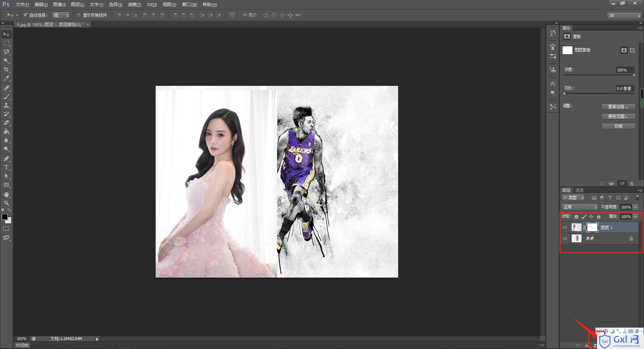644x349 pixels.
Task: Click the 蒙版边缘... button
Action: point(619,107)
